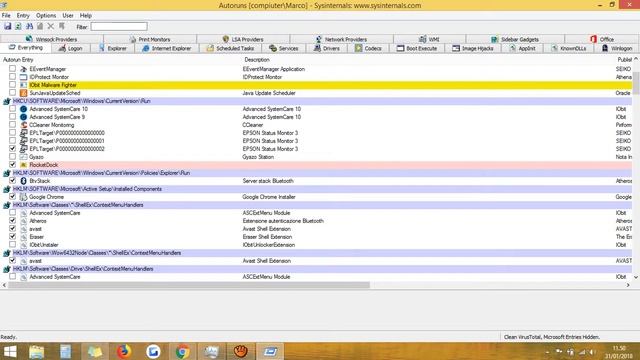The width and height of the screenshot is (640, 360).
Task: Click the taskbar clock
Action: click(x=619, y=352)
